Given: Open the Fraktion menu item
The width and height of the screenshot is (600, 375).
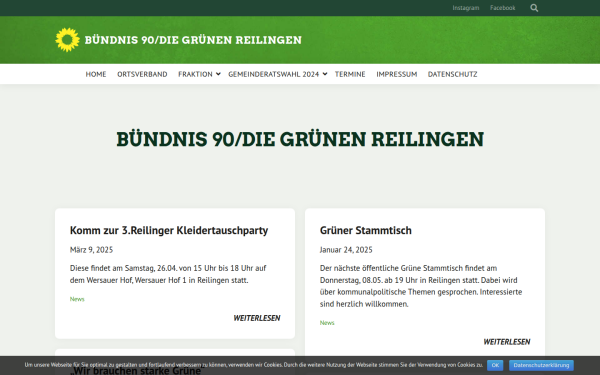Looking at the screenshot, I should point(195,74).
